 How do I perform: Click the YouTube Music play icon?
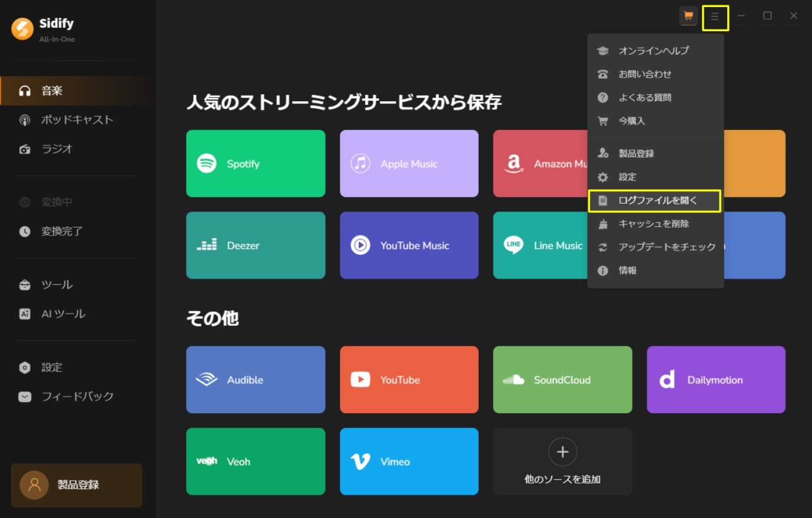click(360, 245)
